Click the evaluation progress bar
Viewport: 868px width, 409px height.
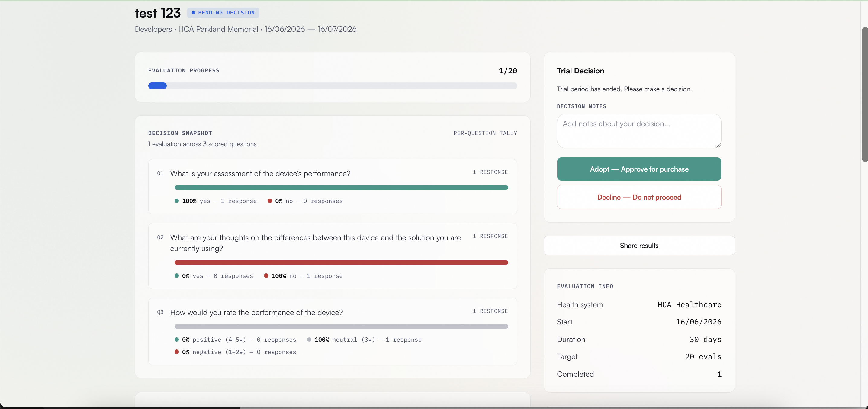click(x=333, y=86)
